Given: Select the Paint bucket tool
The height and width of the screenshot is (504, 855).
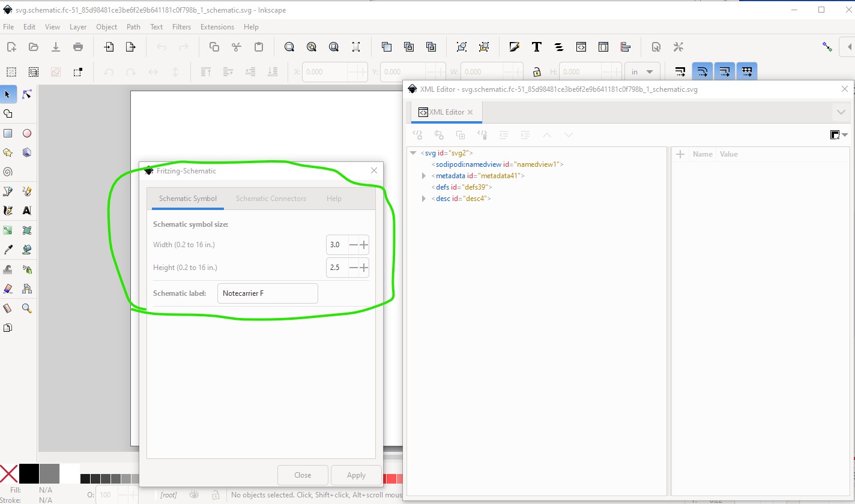Looking at the screenshot, I should click(26, 249).
